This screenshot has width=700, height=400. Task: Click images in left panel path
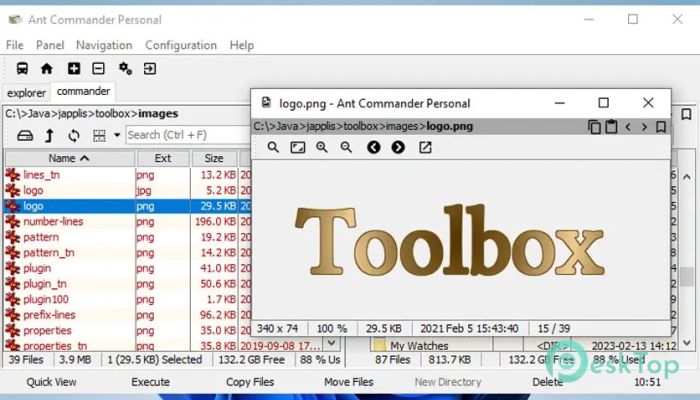pyautogui.click(x=158, y=114)
